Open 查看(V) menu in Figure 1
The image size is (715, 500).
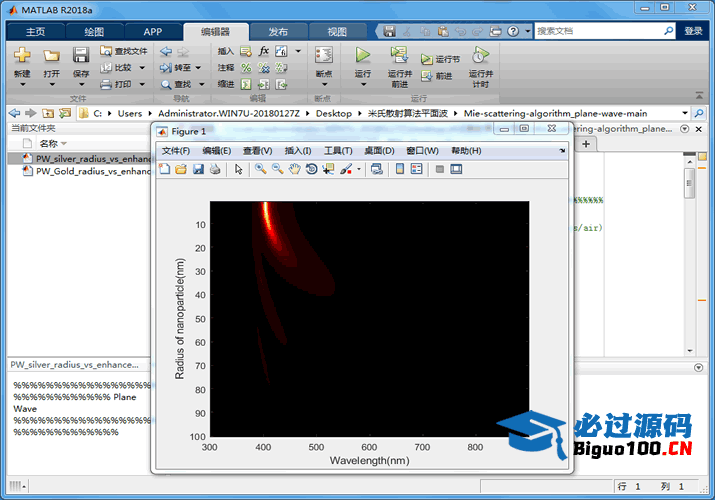click(x=258, y=151)
